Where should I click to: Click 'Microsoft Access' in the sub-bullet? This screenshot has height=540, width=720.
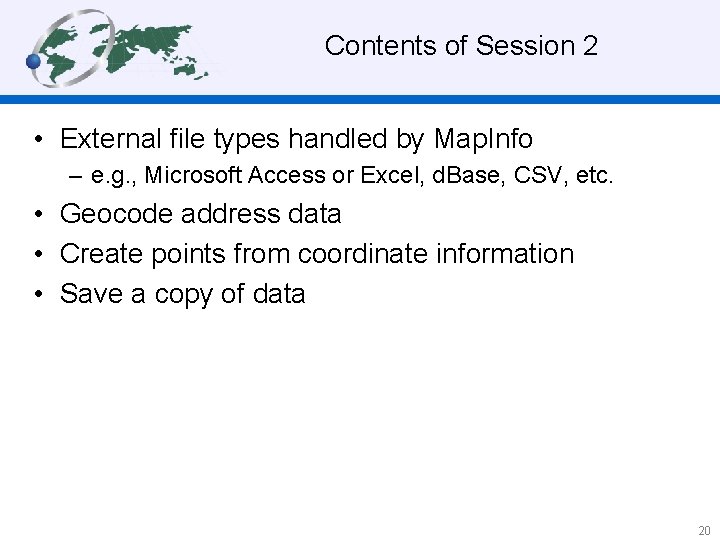tap(236, 176)
